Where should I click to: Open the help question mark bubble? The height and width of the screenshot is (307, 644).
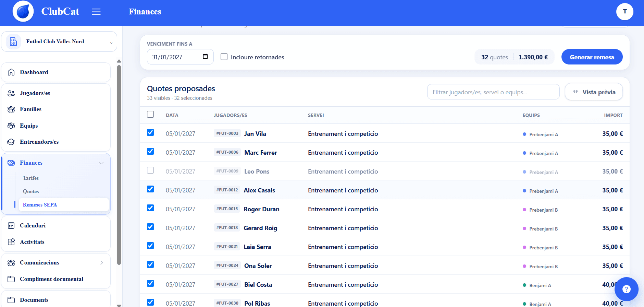626,289
